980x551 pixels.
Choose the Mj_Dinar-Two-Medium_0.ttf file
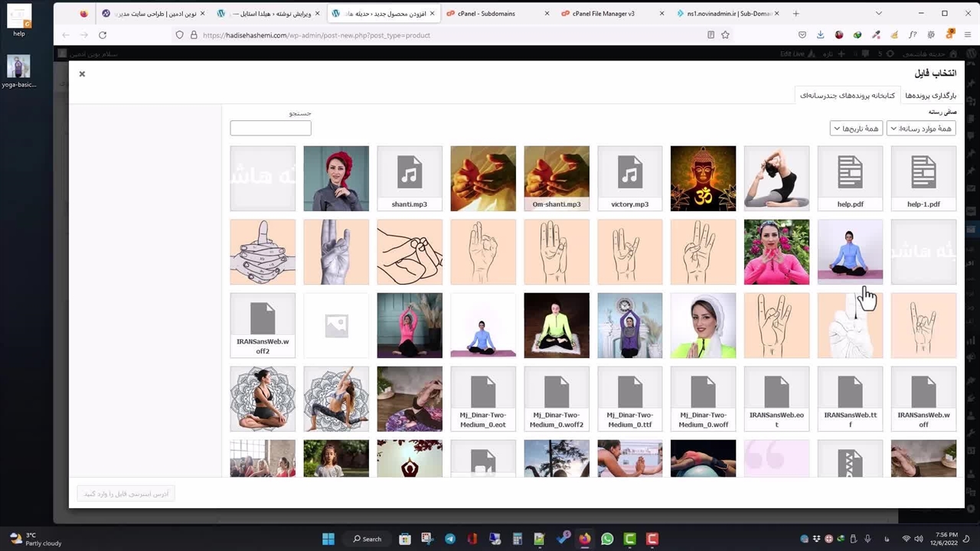(x=630, y=399)
